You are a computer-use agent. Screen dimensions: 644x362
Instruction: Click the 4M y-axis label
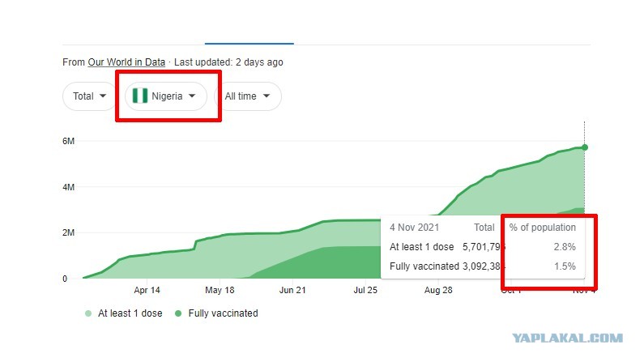(x=69, y=187)
